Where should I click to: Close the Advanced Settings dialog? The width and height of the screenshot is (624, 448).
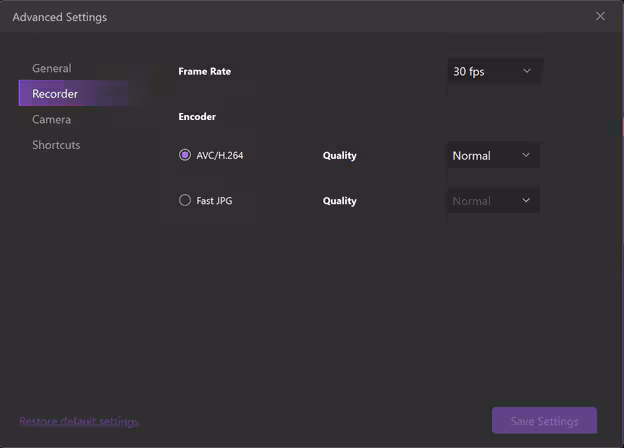click(600, 16)
